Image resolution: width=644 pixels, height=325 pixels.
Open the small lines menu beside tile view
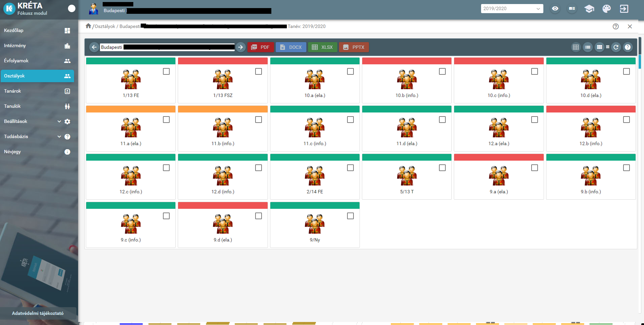pyautogui.click(x=608, y=47)
